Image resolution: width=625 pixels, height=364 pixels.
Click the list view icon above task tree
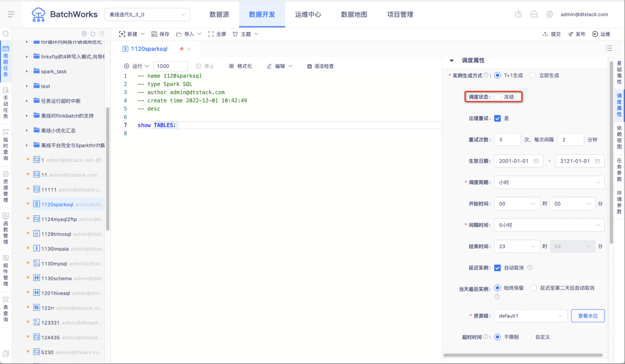102,34
